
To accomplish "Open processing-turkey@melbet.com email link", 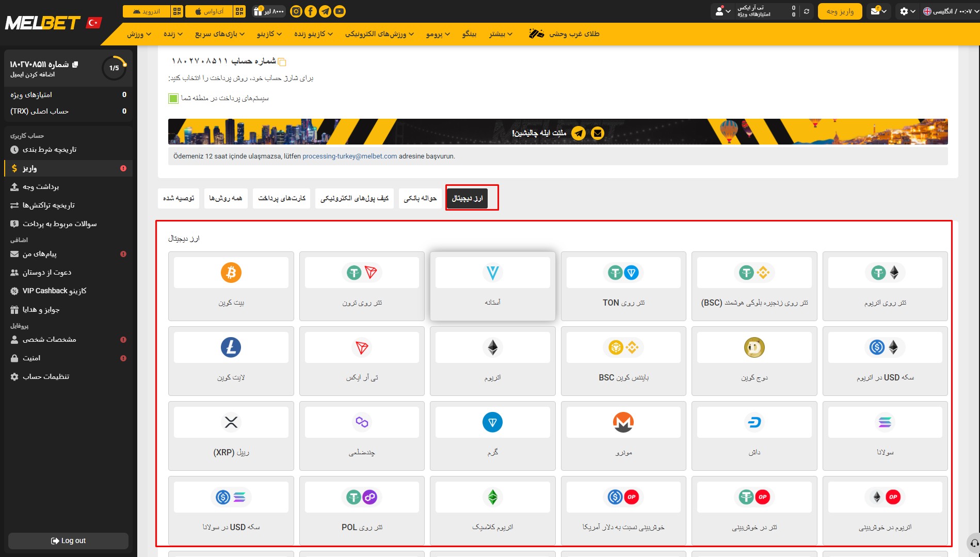I will point(350,156).
